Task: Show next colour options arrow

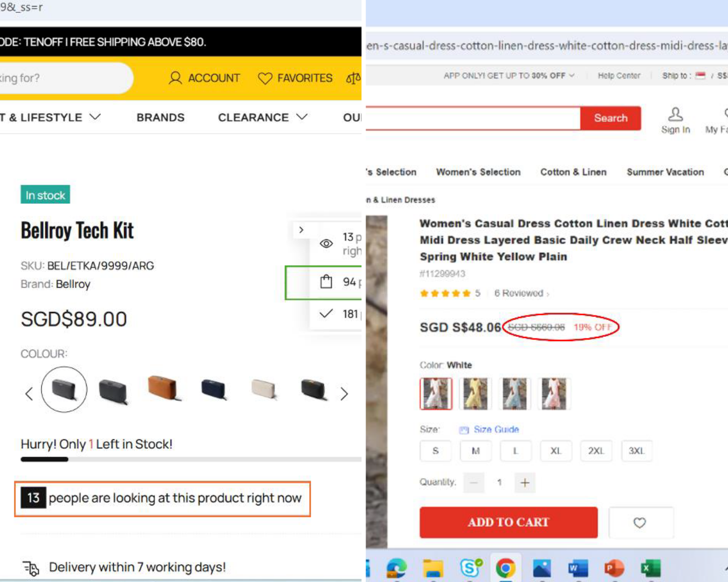Action: coord(344,394)
